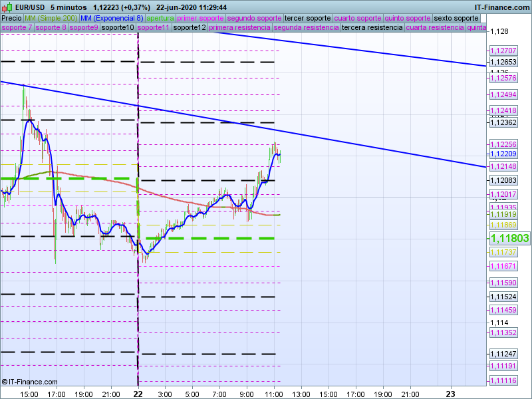Click 'cuarta resistencia' legend label
532x399 pixels.
click(x=435, y=28)
